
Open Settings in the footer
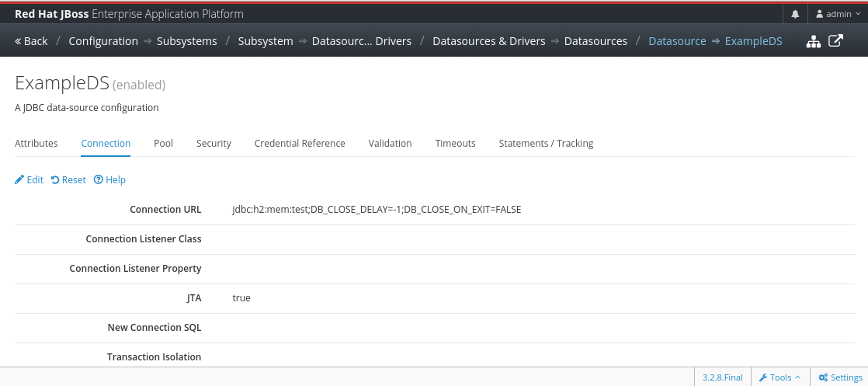coord(840,377)
